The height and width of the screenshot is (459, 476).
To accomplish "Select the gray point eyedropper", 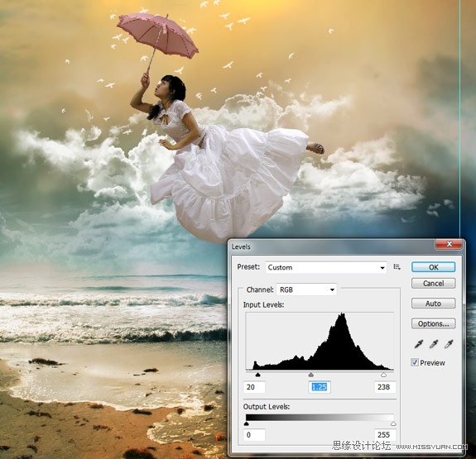I will point(434,344).
